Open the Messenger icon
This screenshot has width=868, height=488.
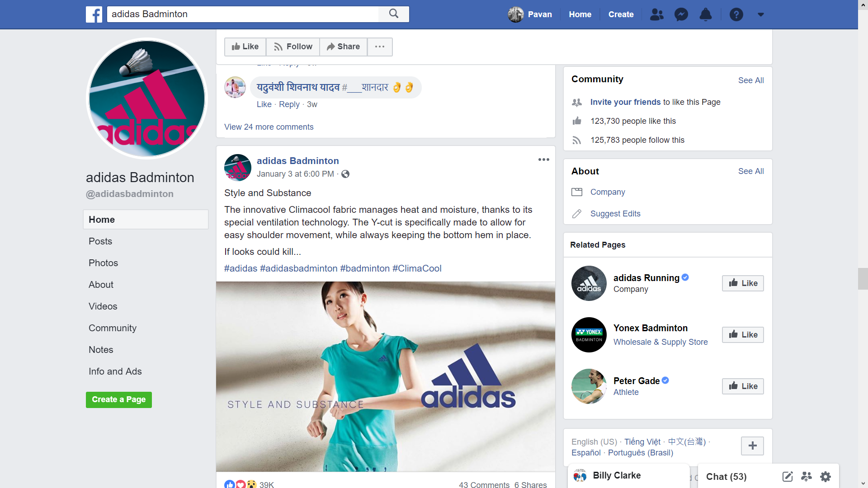(681, 14)
